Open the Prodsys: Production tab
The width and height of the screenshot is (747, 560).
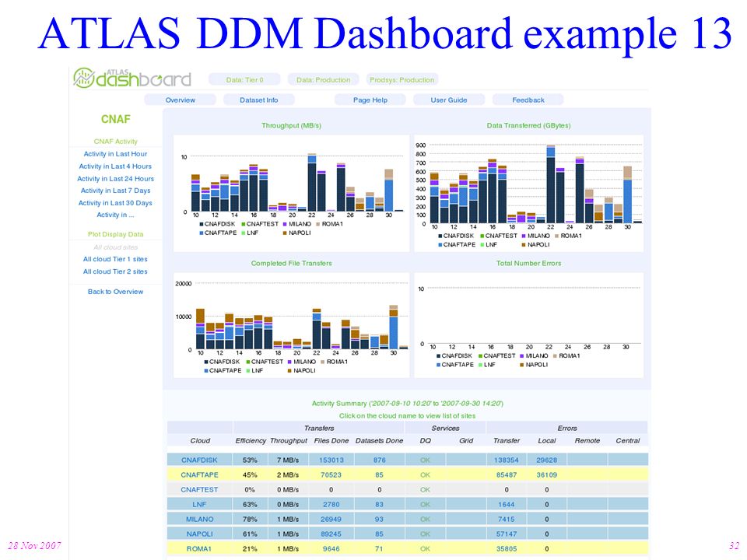click(x=402, y=79)
